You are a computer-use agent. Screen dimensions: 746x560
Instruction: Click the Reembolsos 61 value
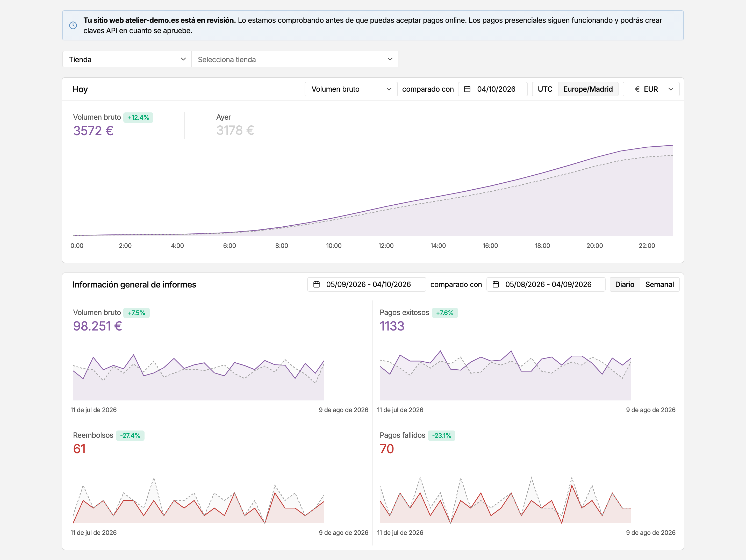tap(79, 449)
